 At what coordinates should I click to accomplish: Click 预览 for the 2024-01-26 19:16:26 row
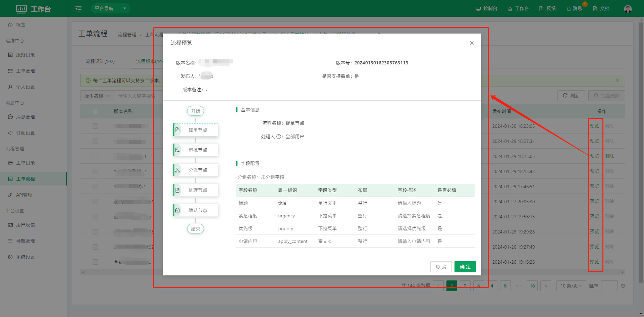(x=594, y=262)
